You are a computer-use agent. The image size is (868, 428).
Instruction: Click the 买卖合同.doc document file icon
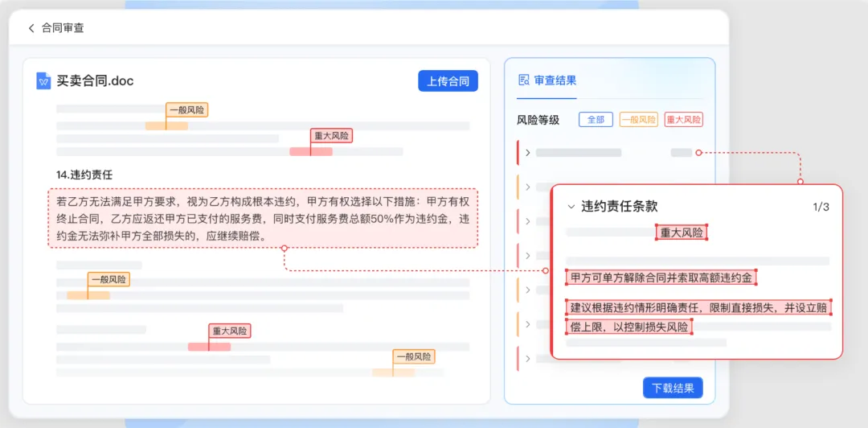(x=43, y=81)
